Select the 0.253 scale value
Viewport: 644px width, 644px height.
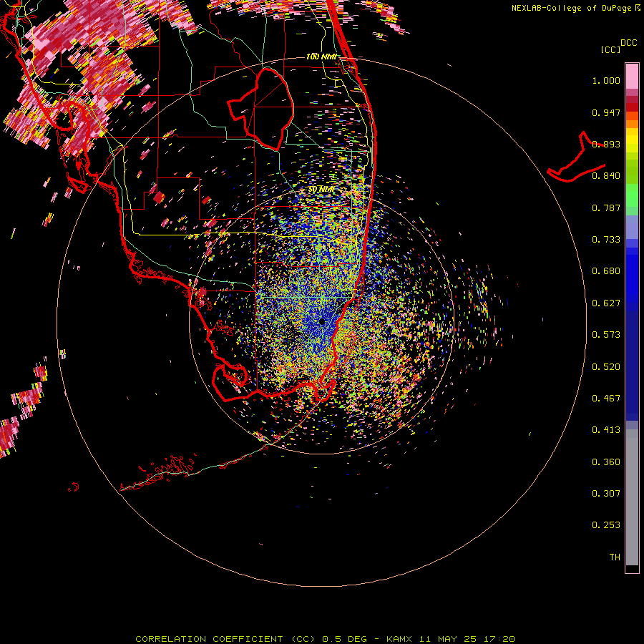(x=606, y=525)
